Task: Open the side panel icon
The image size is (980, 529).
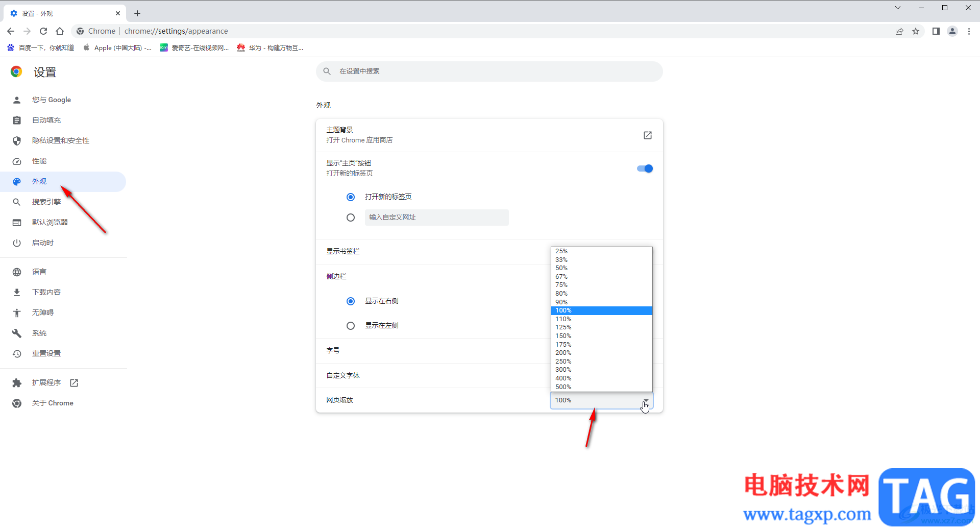Action: 936,31
